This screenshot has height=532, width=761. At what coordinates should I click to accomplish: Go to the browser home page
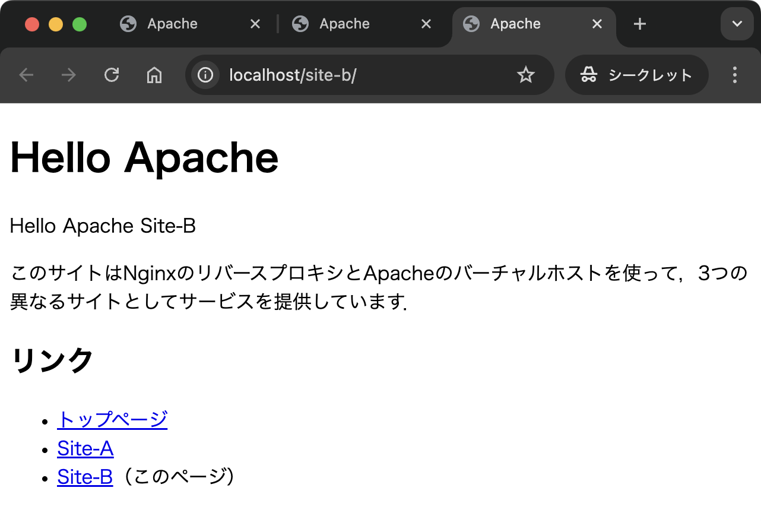(x=154, y=75)
